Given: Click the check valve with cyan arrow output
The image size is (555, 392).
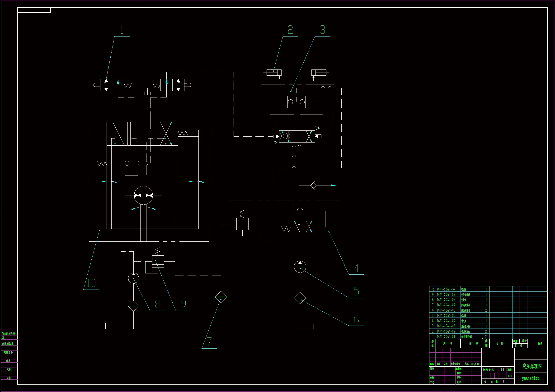Looking at the screenshot, I should 314,185.
